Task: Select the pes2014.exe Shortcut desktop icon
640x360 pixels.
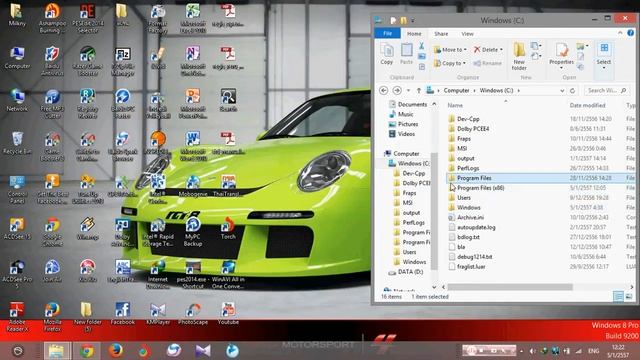Action: click(193, 275)
